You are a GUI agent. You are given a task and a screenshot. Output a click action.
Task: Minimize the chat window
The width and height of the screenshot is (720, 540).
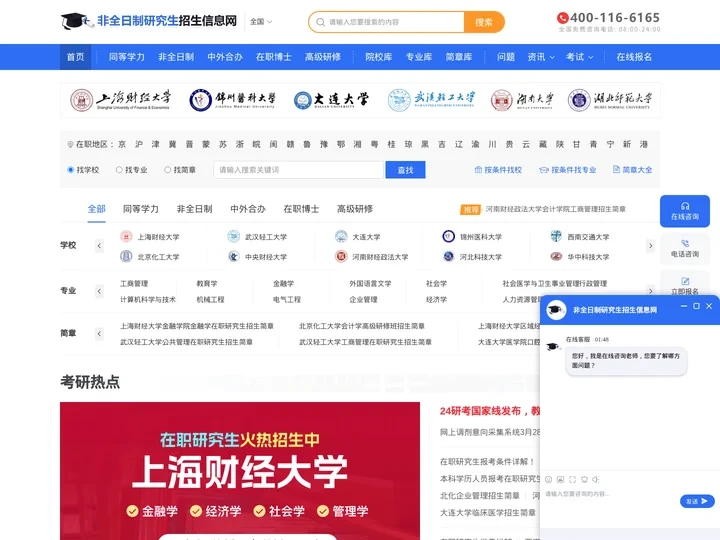pyautogui.click(x=684, y=306)
